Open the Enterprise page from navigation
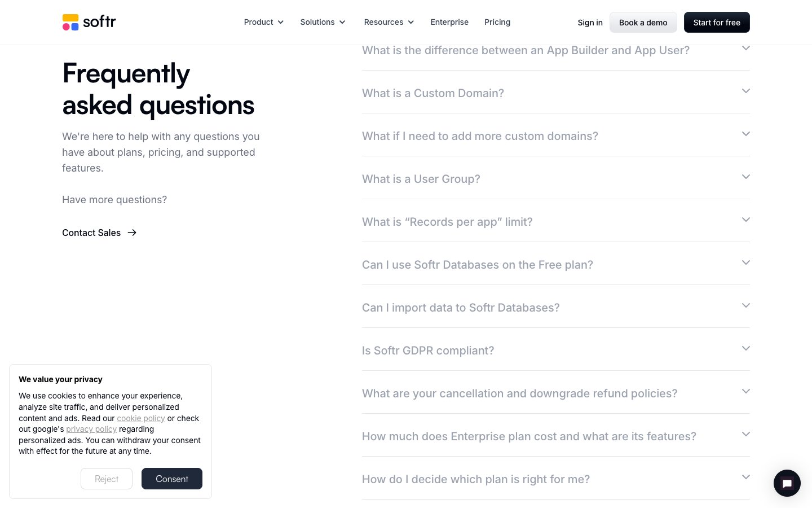The height and width of the screenshot is (508, 812). point(449,22)
